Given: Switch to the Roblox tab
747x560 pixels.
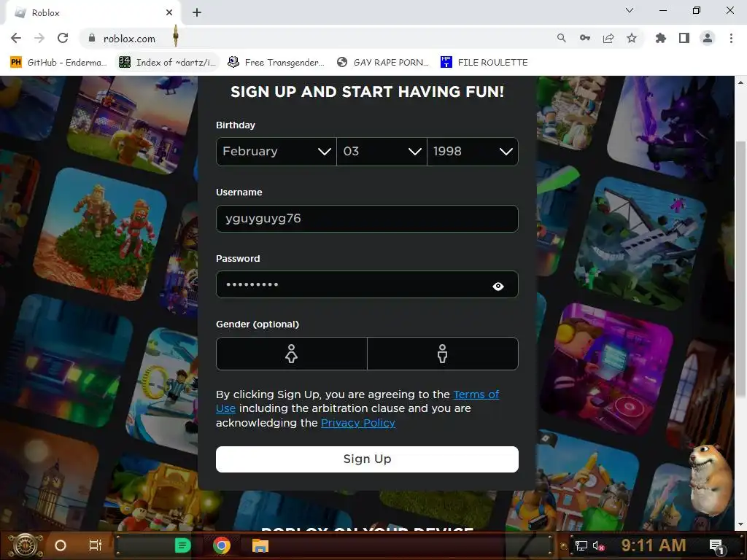Looking at the screenshot, I should pos(93,13).
